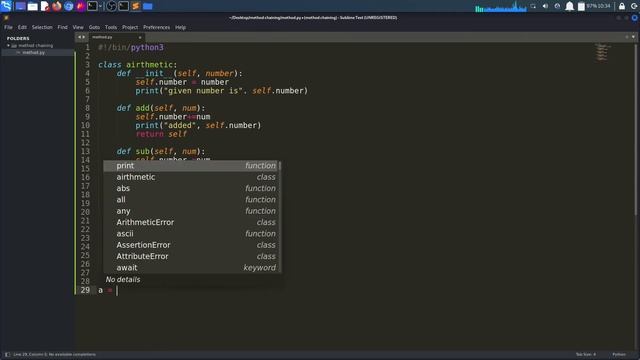Image resolution: width=640 pixels, height=360 pixels.
Task: Select the method chaining folder in sidebar
Action: click(36, 46)
